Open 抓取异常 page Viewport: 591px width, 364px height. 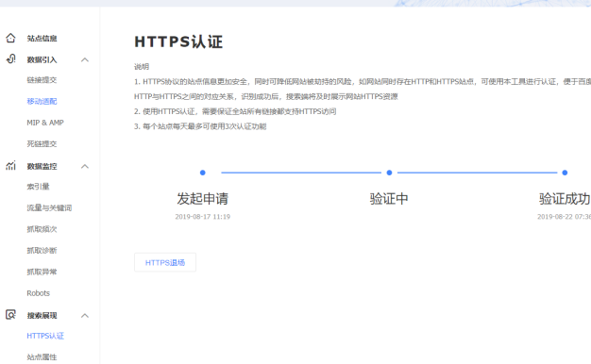click(x=42, y=272)
